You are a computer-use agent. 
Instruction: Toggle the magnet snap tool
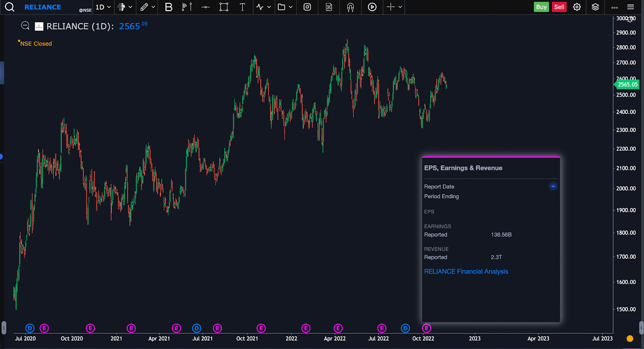coord(351,7)
